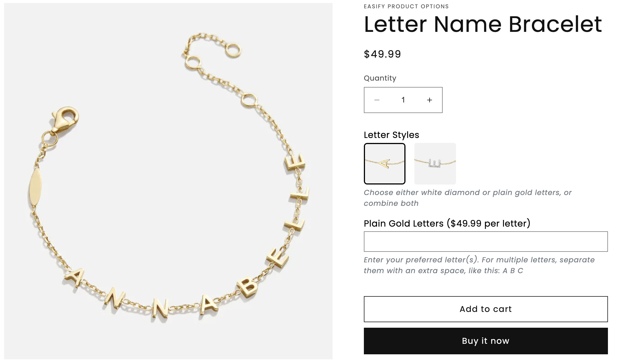The image size is (639, 364).
Task: Click the Quantity label
Action: [380, 78]
